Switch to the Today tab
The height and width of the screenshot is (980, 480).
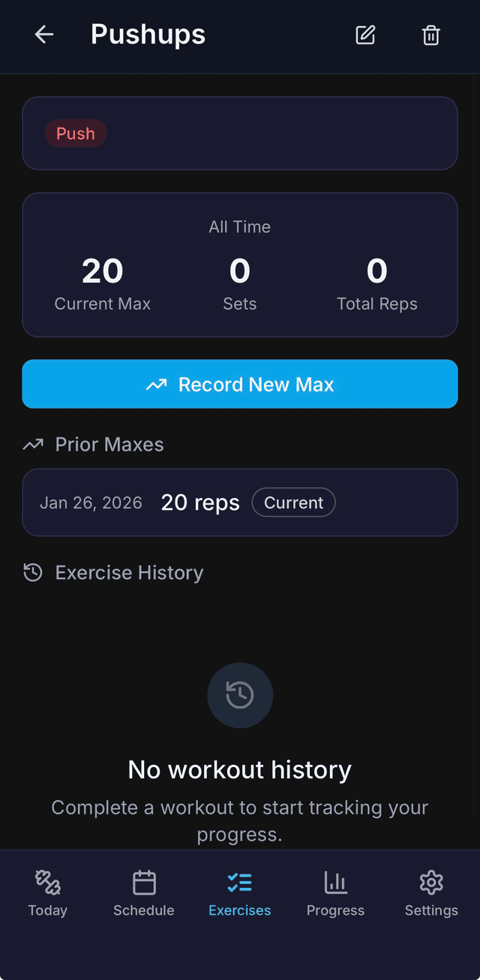pyautogui.click(x=46, y=892)
